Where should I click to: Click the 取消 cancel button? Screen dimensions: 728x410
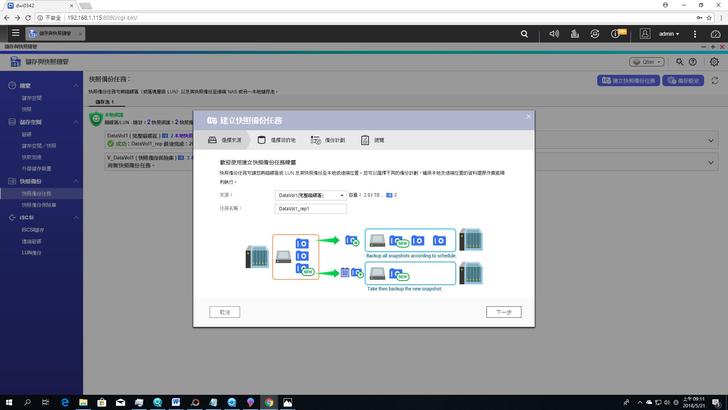226,312
